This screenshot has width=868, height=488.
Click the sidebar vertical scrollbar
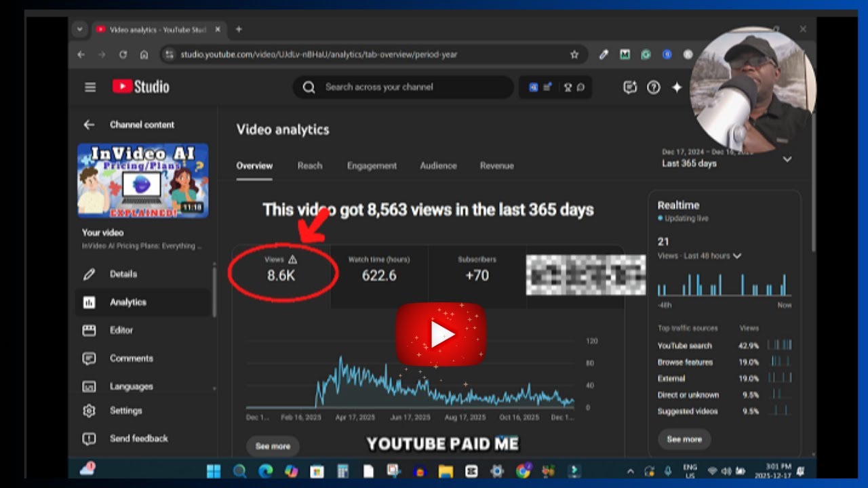214,291
